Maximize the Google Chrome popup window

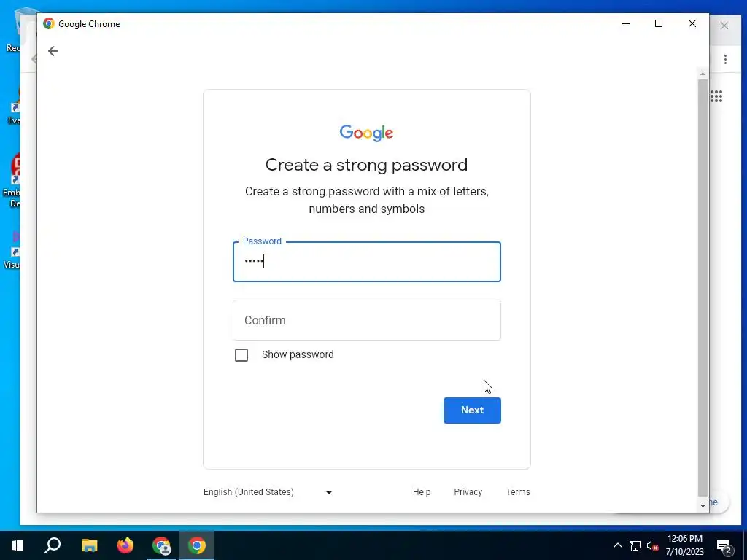tap(659, 23)
